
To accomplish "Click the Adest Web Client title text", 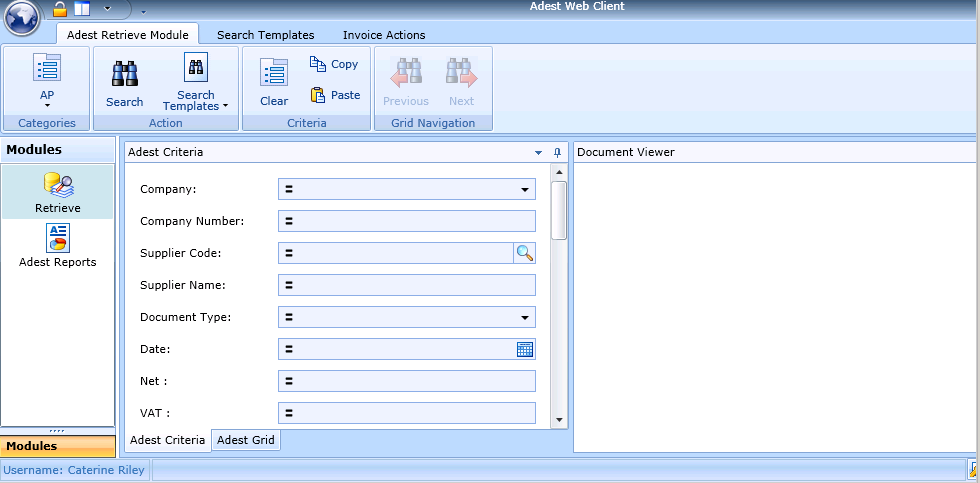I will pos(577,6).
